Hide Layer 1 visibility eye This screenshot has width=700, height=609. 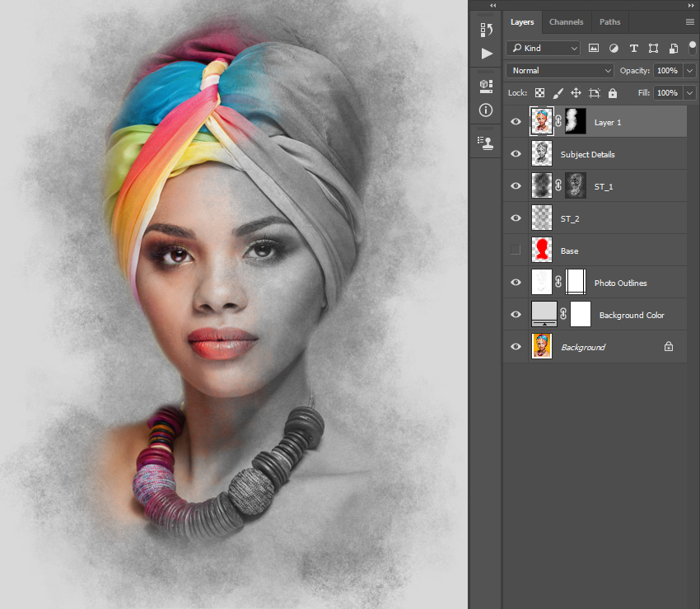tap(516, 121)
